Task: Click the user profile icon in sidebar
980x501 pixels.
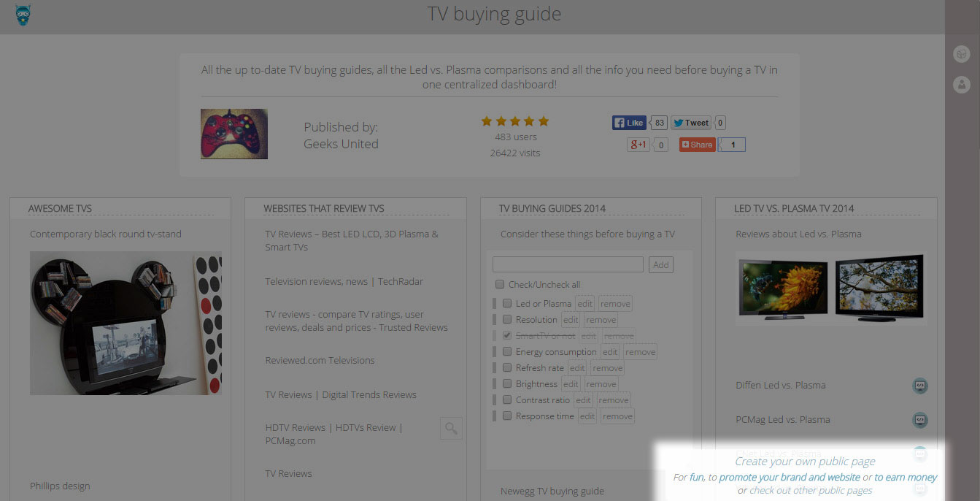Action: click(x=962, y=84)
